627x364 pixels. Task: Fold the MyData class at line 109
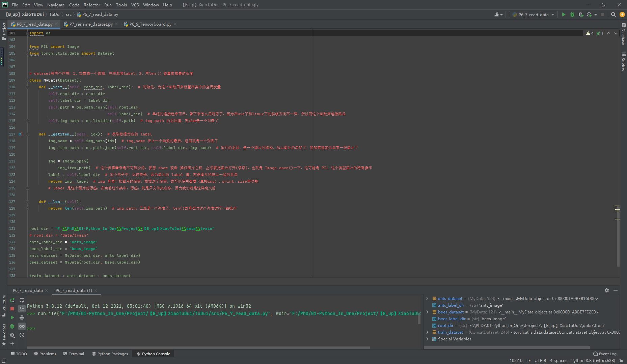27,80
